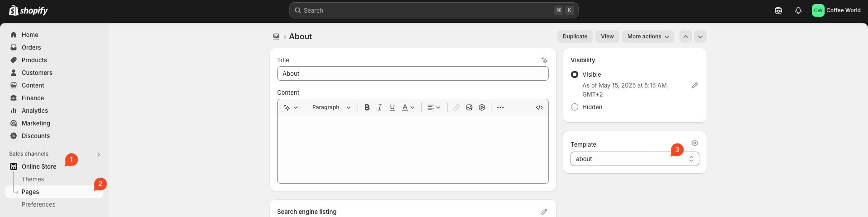868x217 pixels.
Task: Click into the Title input field
Action: [413, 74]
